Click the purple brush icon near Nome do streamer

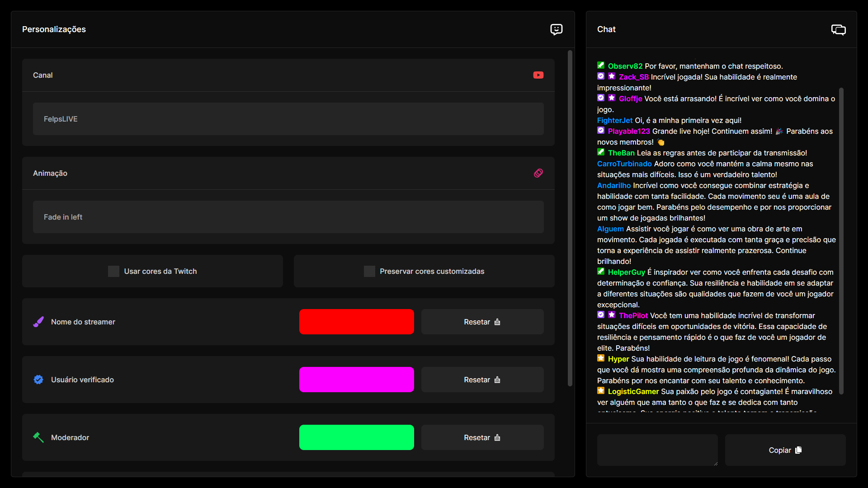point(38,322)
